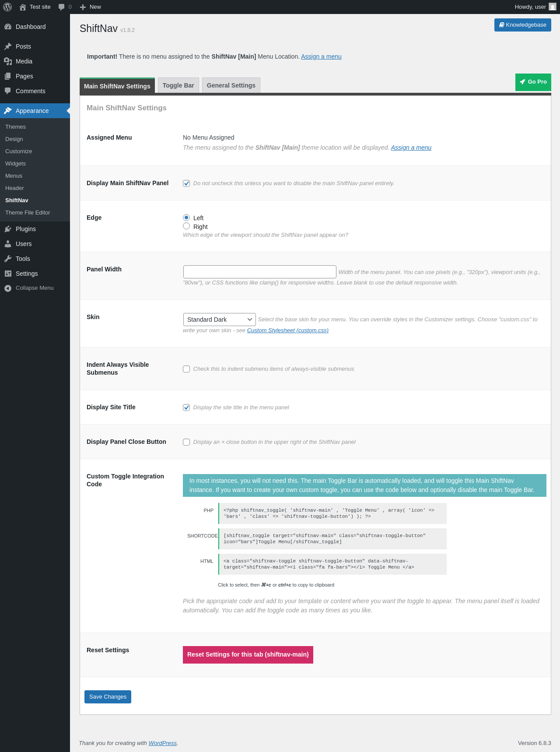
Task: Click the user avatar icon
Action: pyautogui.click(x=553, y=7)
